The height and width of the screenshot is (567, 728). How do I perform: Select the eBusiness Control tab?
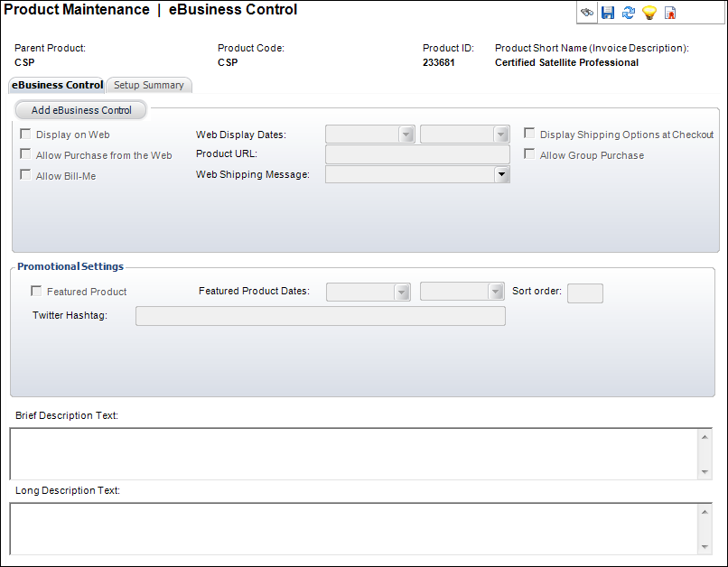[57, 85]
